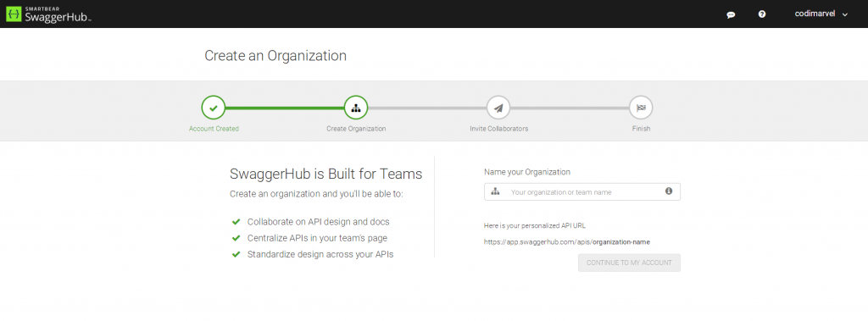This screenshot has height=321, width=868.
Task: Click the Create Organization step label
Action: pyautogui.click(x=356, y=129)
